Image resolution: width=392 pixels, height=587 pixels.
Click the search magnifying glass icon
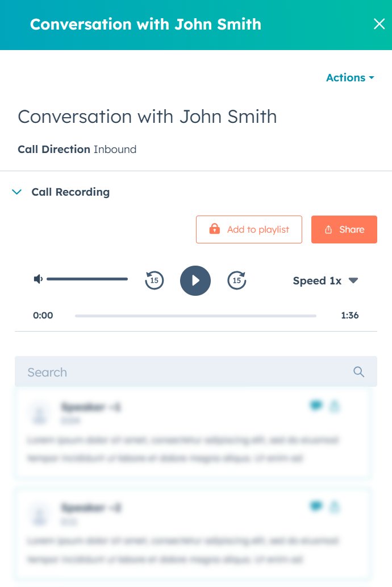pos(358,371)
